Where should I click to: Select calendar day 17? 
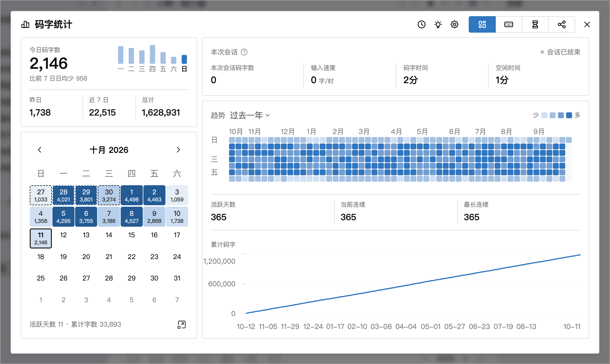coord(177,235)
